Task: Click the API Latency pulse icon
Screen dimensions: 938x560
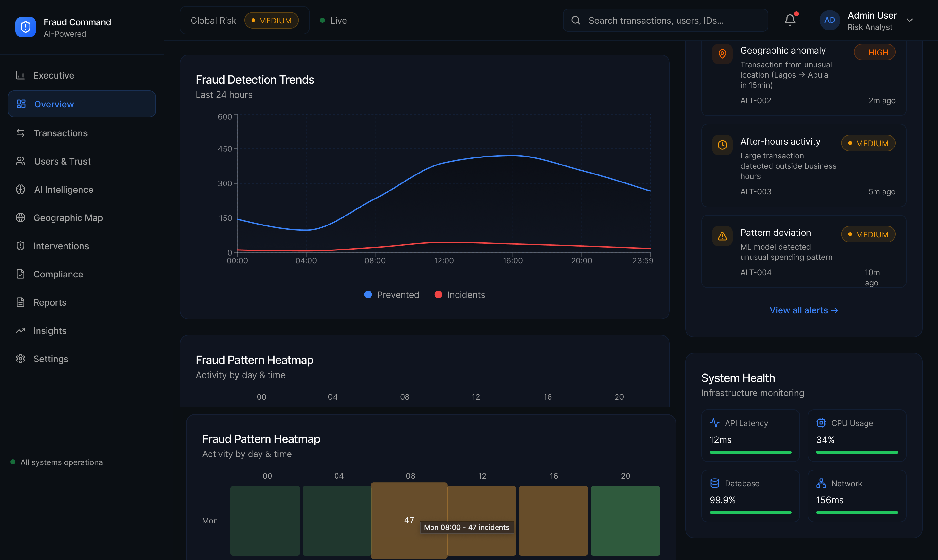Action: point(715,423)
